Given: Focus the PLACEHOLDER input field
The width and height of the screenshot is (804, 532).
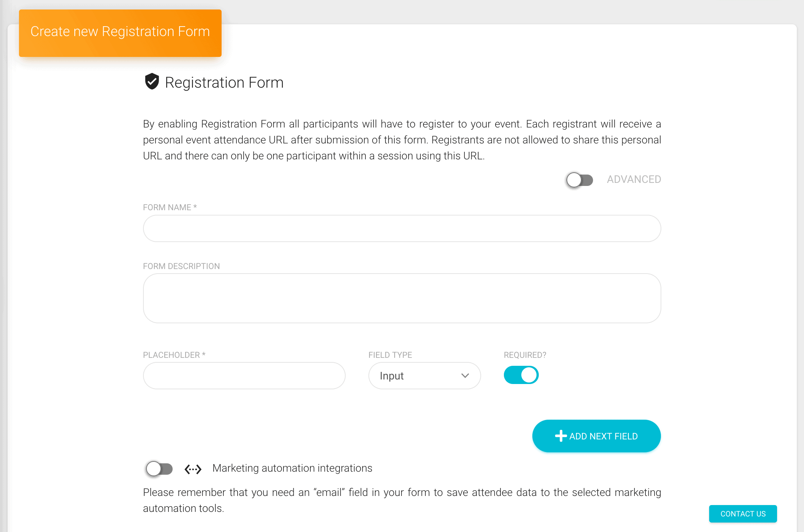Looking at the screenshot, I should (x=244, y=376).
